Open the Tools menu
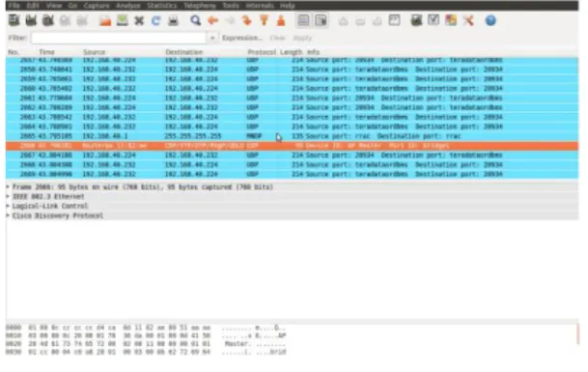Image resolution: width=588 pixels, height=372 pixels. (231, 5)
